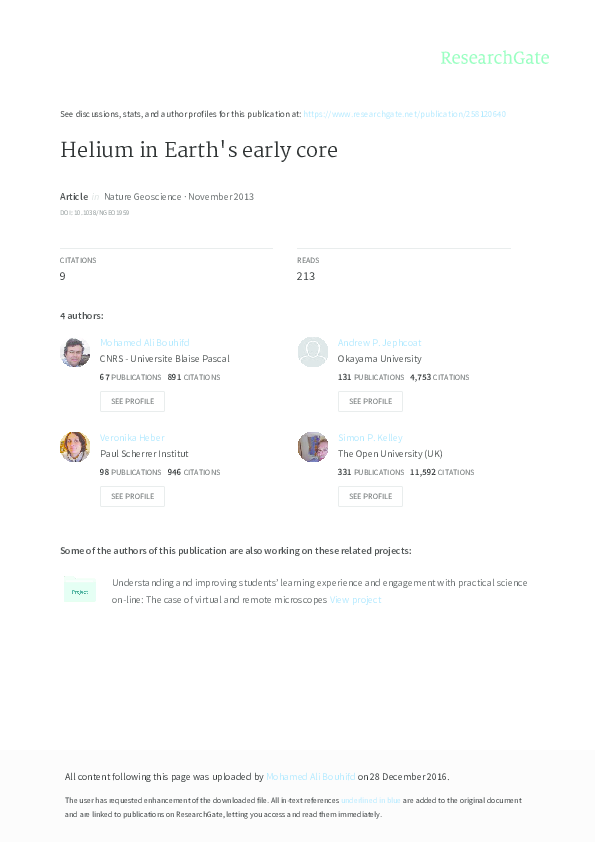
Task: Click Mohamed Ali Bouhifd's profile photo
Action: click(x=75, y=352)
